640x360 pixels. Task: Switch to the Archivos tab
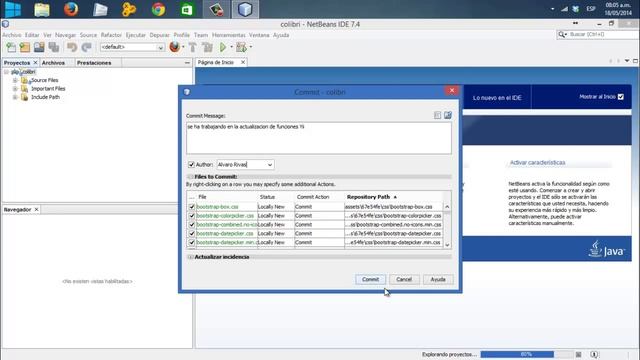53,63
